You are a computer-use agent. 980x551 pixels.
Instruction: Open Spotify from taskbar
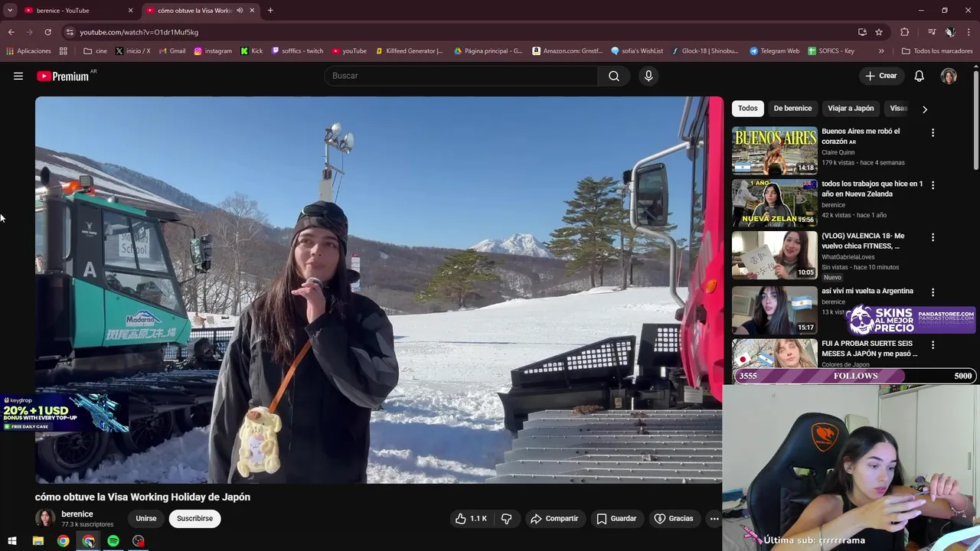point(113,541)
